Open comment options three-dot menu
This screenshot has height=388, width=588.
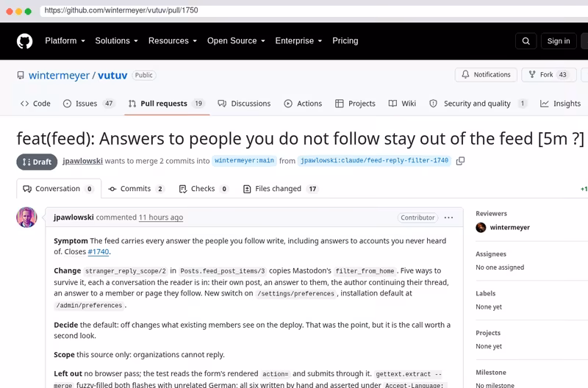click(448, 218)
